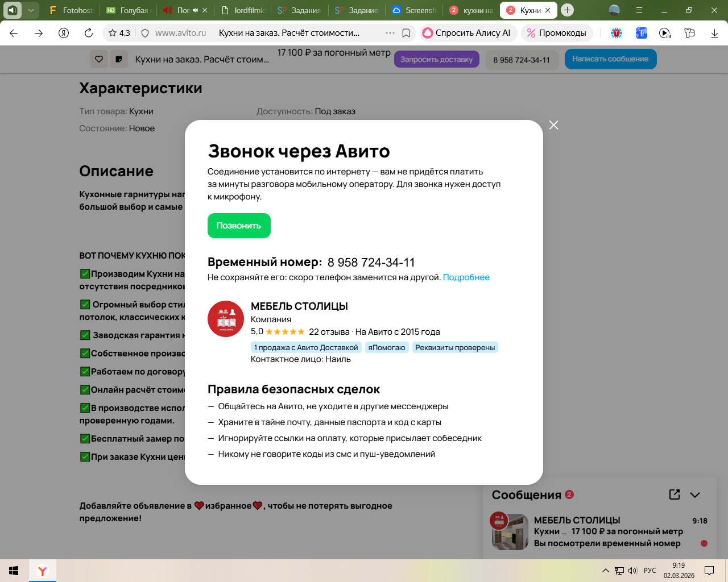This screenshot has height=582, width=728.
Task: Open a new browser tab
Action: [x=567, y=10]
